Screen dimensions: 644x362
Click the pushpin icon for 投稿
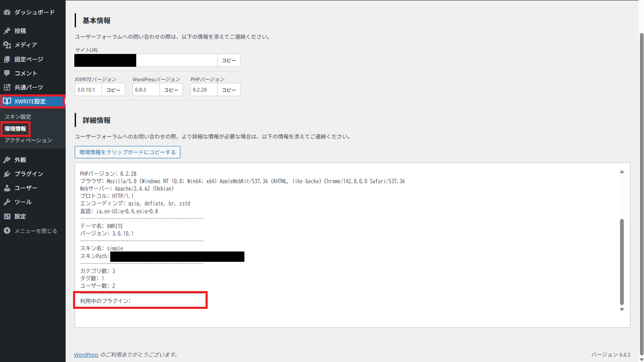coord(7,31)
